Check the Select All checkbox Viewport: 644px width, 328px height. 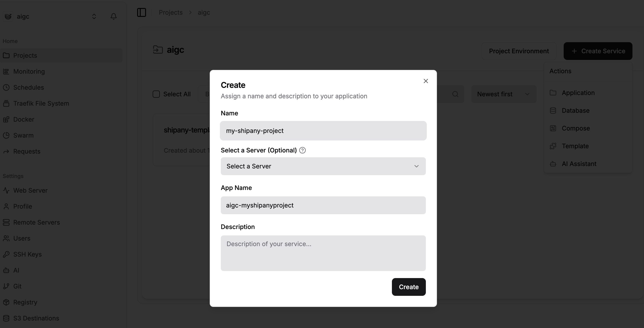[156, 94]
